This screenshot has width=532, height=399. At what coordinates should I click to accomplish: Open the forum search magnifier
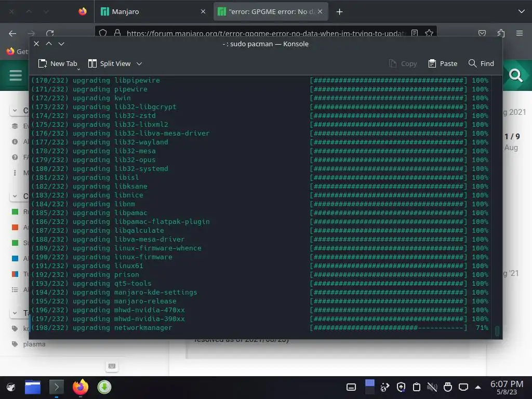click(516, 75)
